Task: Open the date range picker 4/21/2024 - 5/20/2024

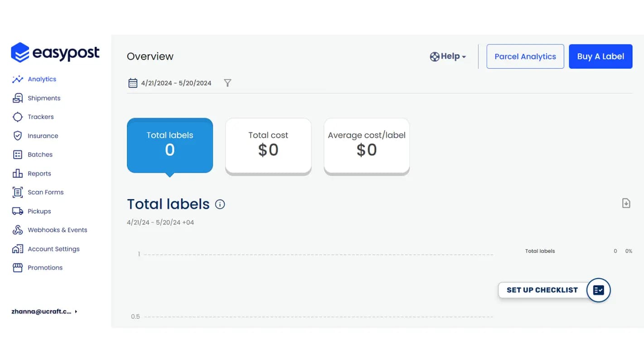Action: tap(170, 83)
